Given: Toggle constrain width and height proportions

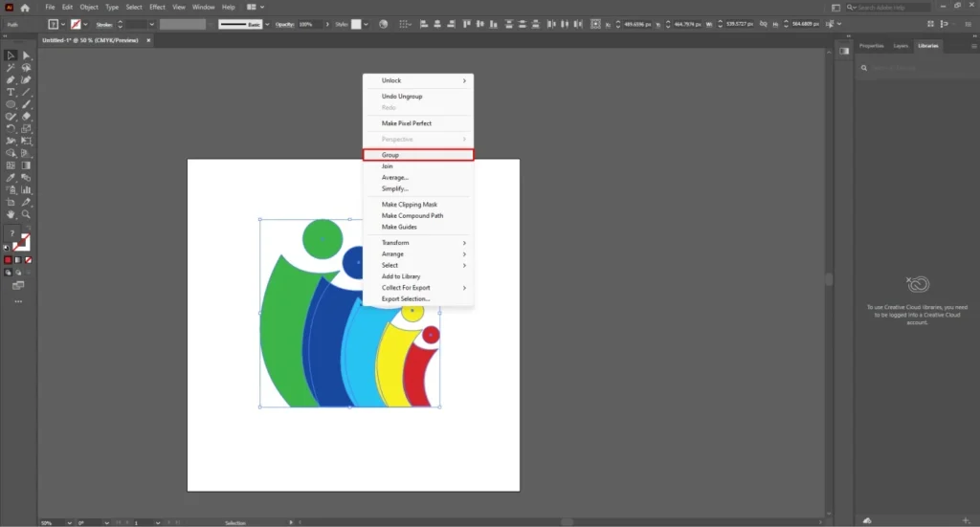Looking at the screenshot, I should [x=763, y=24].
